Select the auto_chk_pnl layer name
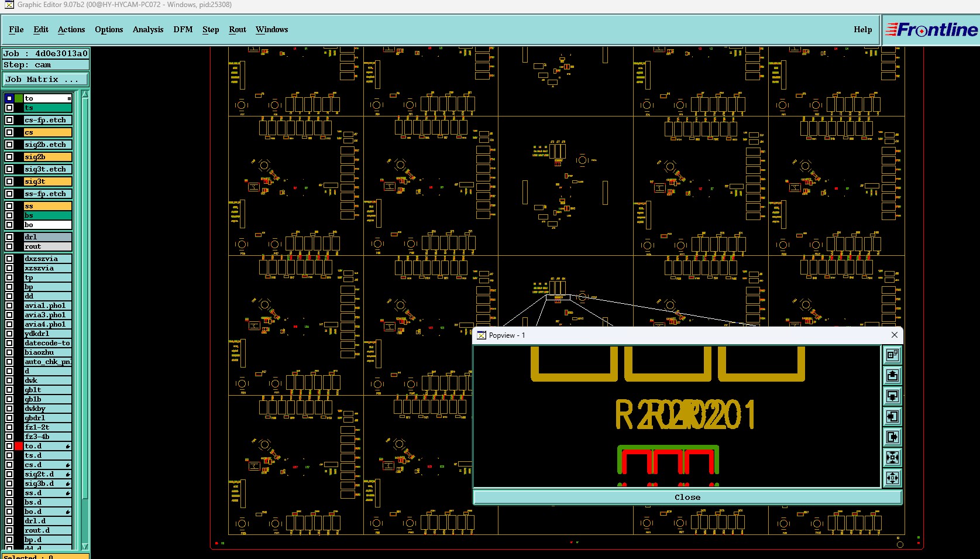 [47, 362]
